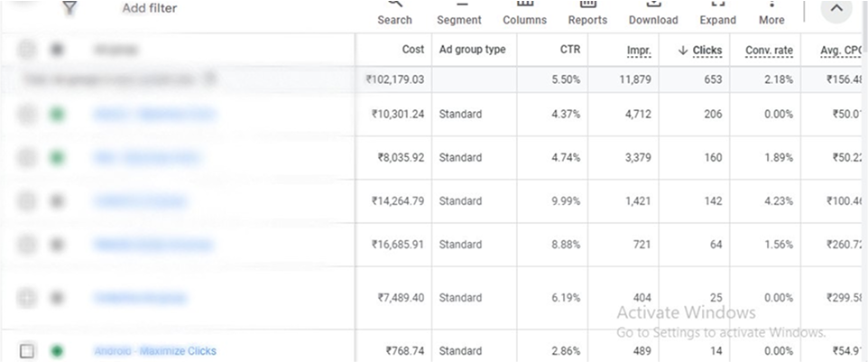Check the select-all checkbox in table header
The width and height of the screenshot is (868, 362).
[x=27, y=50]
